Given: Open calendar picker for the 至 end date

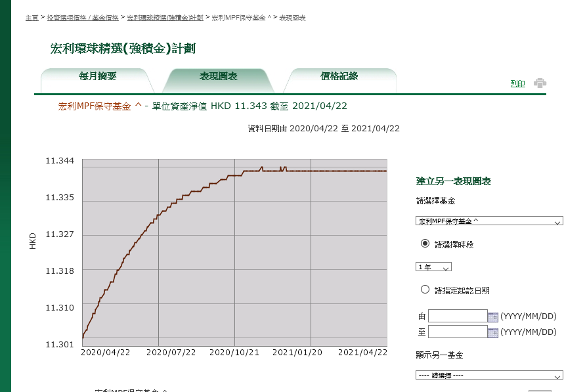Looking at the screenshot, I should click(493, 332).
